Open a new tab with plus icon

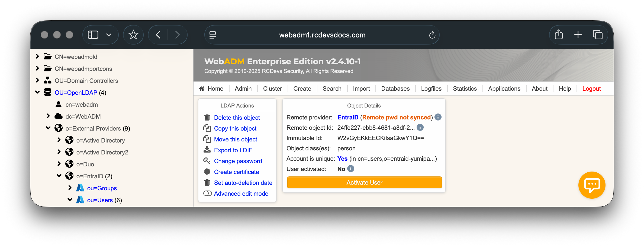pyautogui.click(x=578, y=35)
